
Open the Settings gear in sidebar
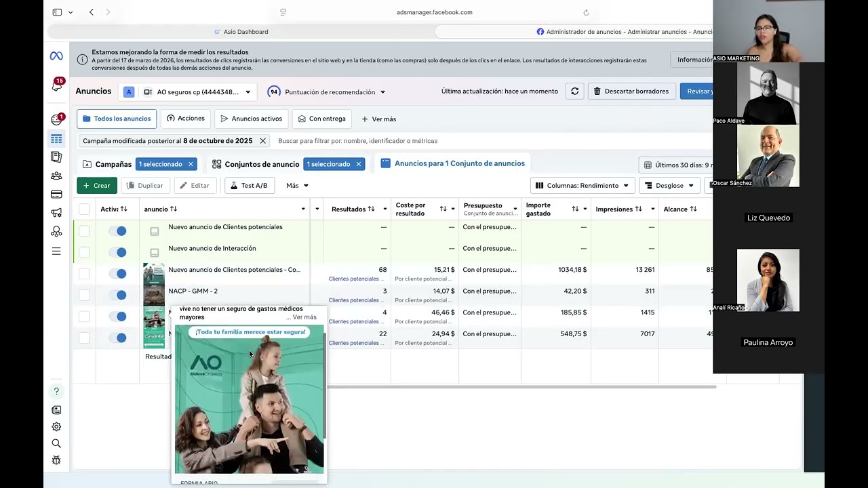56,427
